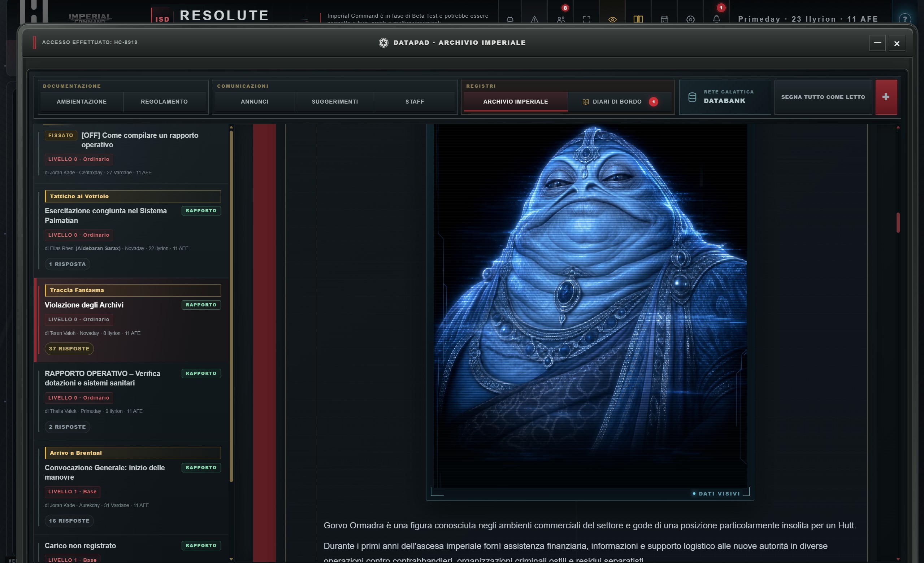Click the FISSATO pinned badge

[61, 135]
